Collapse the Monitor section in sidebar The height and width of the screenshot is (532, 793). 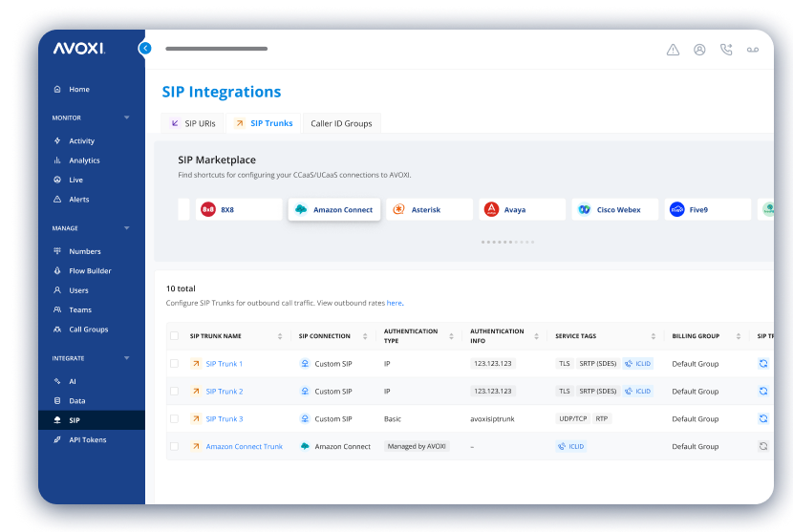coord(127,117)
